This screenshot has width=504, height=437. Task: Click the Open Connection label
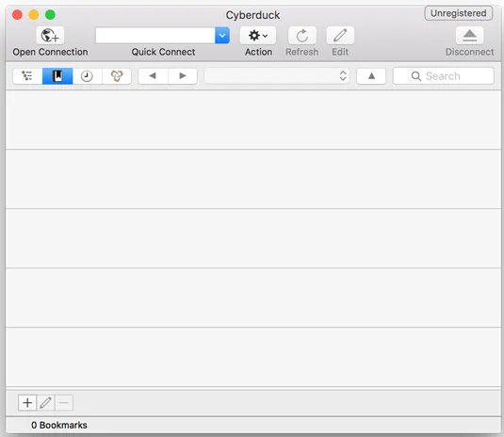point(50,52)
